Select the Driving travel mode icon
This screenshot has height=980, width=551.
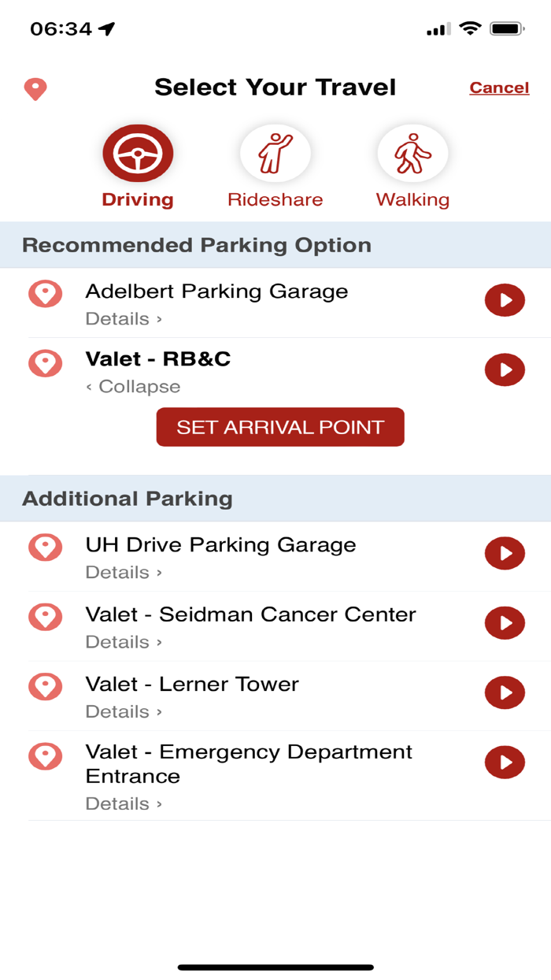click(137, 153)
